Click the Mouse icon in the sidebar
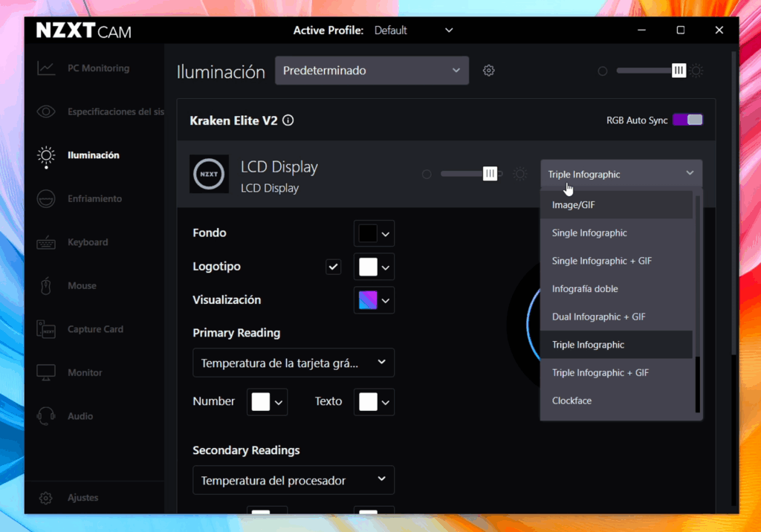This screenshot has height=532, width=761. click(46, 286)
